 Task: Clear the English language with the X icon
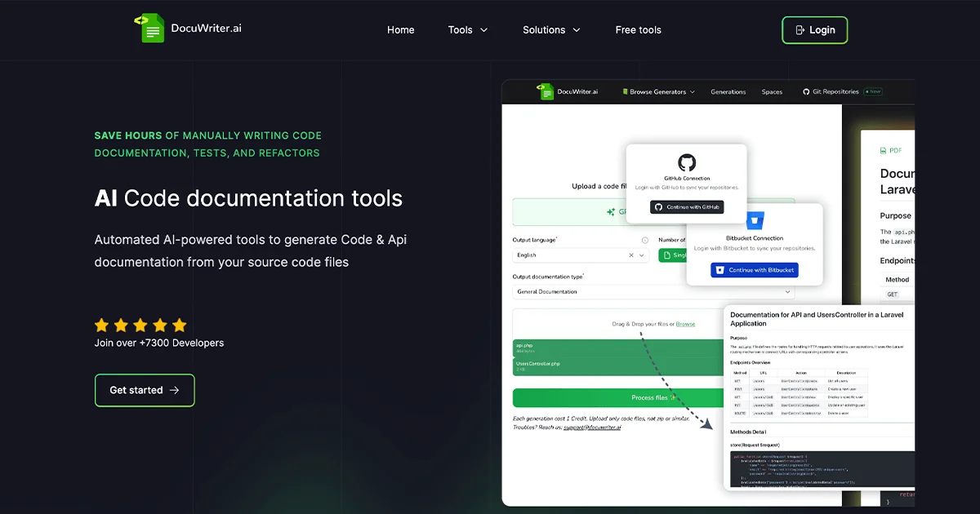[631, 255]
